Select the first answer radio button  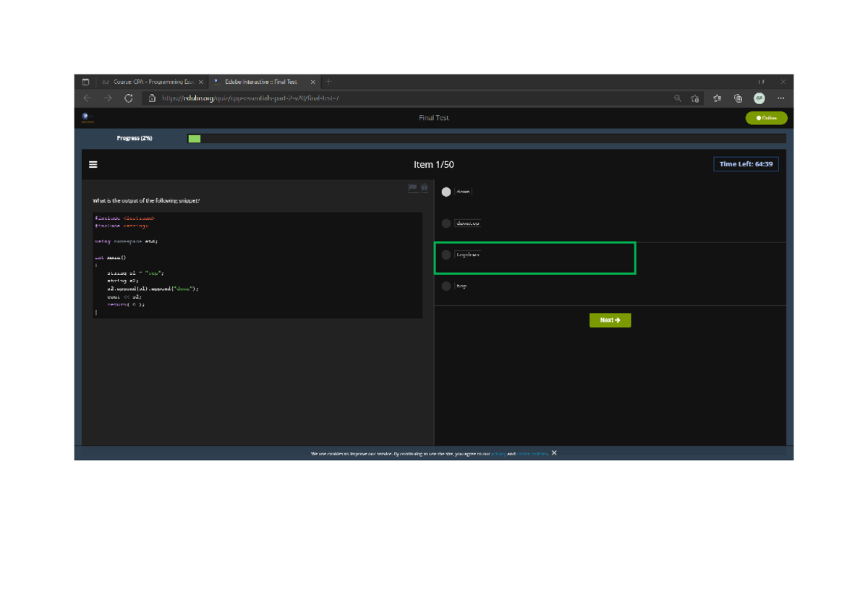pyautogui.click(x=446, y=192)
